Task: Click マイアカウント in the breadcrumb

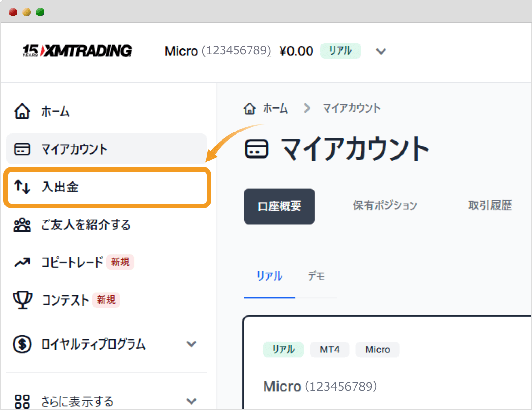Action: pyautogui.click(x=352, y=108)
